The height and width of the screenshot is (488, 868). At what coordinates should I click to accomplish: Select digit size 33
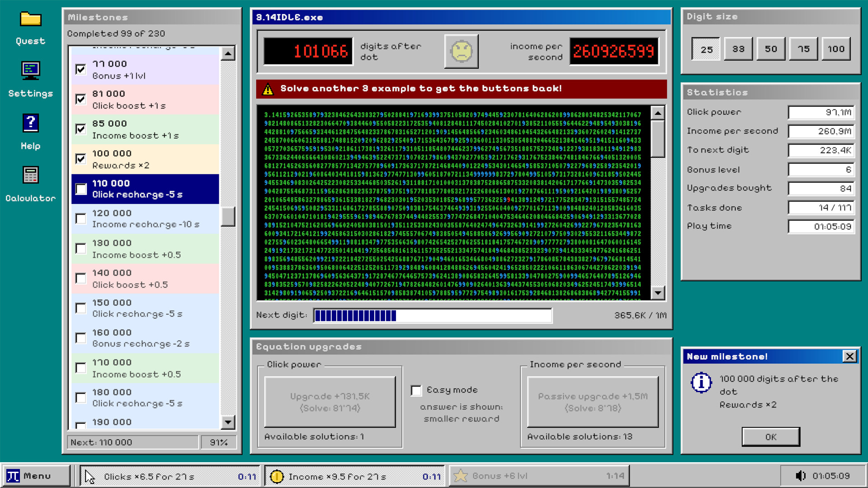click(x=739, y=49)
